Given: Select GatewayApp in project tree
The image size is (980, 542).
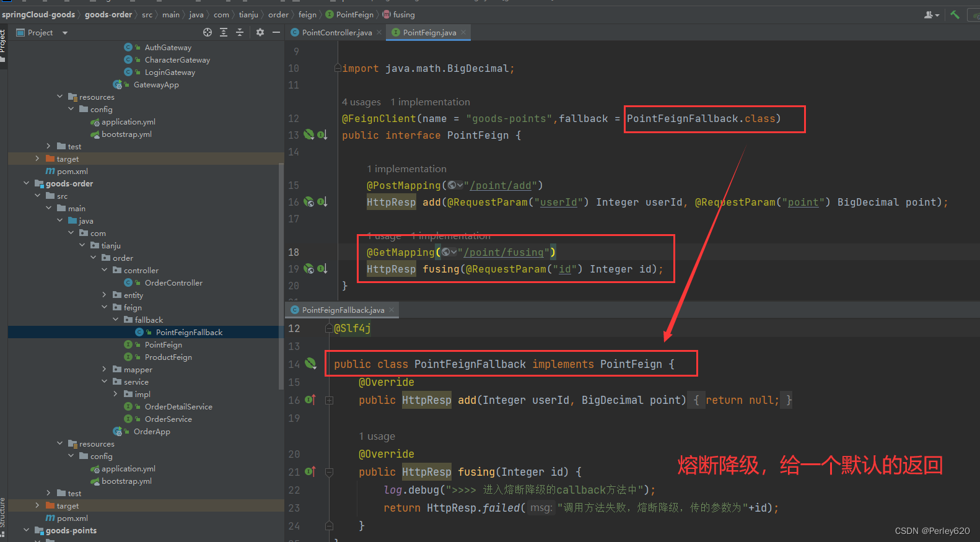Looking at the screenshot, I should [x=156, y=84].
